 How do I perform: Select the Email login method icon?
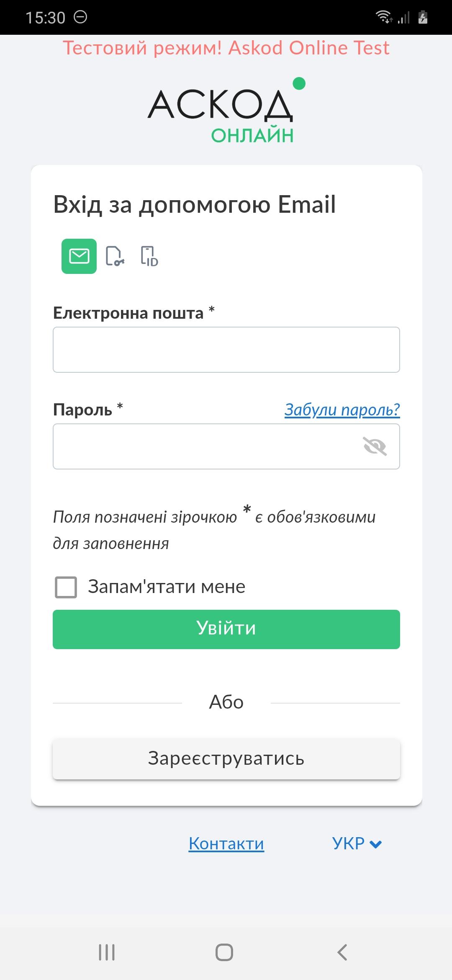coord(79,256)
